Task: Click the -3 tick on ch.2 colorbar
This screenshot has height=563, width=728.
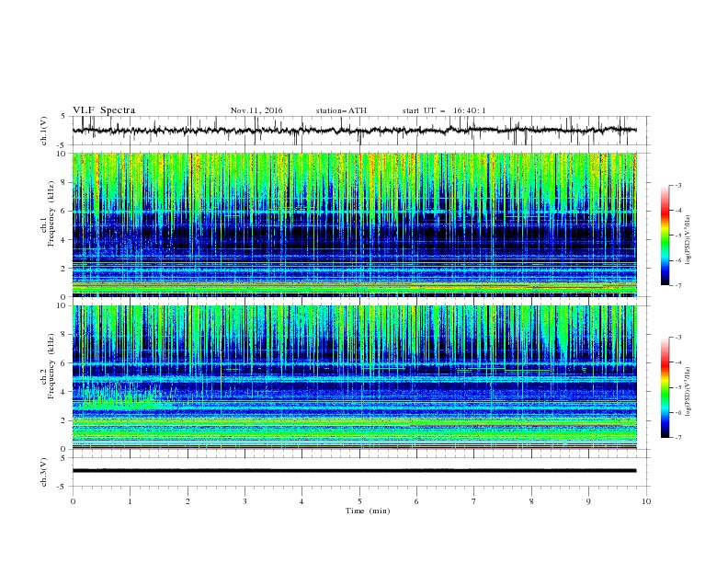Action: [677, 338]
